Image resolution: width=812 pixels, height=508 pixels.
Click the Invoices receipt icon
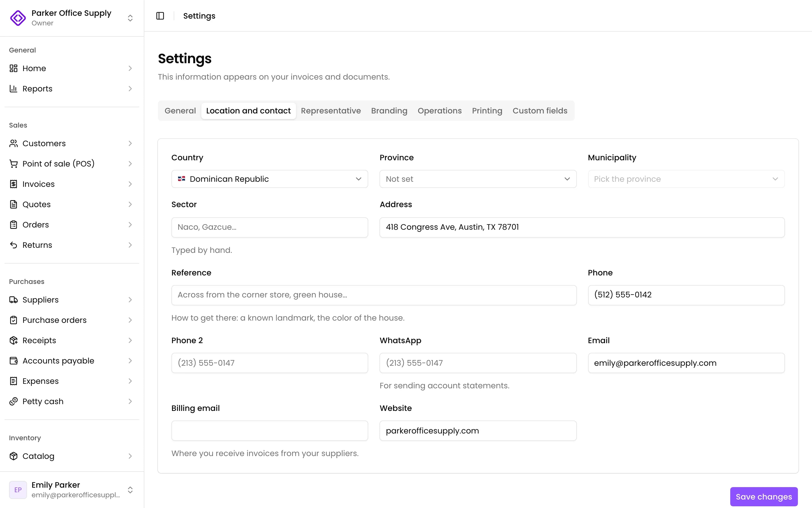tap(14, 184)
